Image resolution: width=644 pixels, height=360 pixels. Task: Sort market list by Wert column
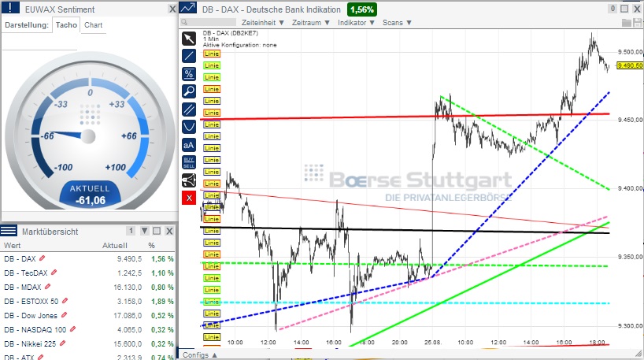pyautogui.click(x=13, y=245)
